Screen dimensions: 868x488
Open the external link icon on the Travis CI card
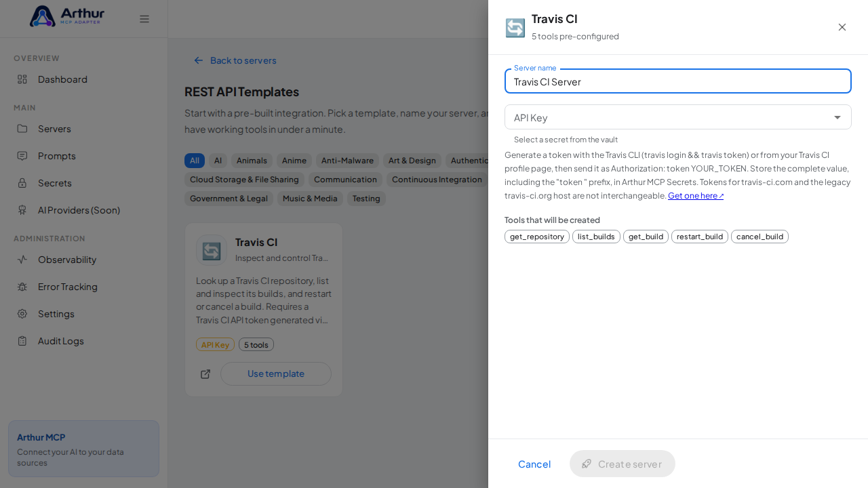pyautogui.click(x=205, y=374)
